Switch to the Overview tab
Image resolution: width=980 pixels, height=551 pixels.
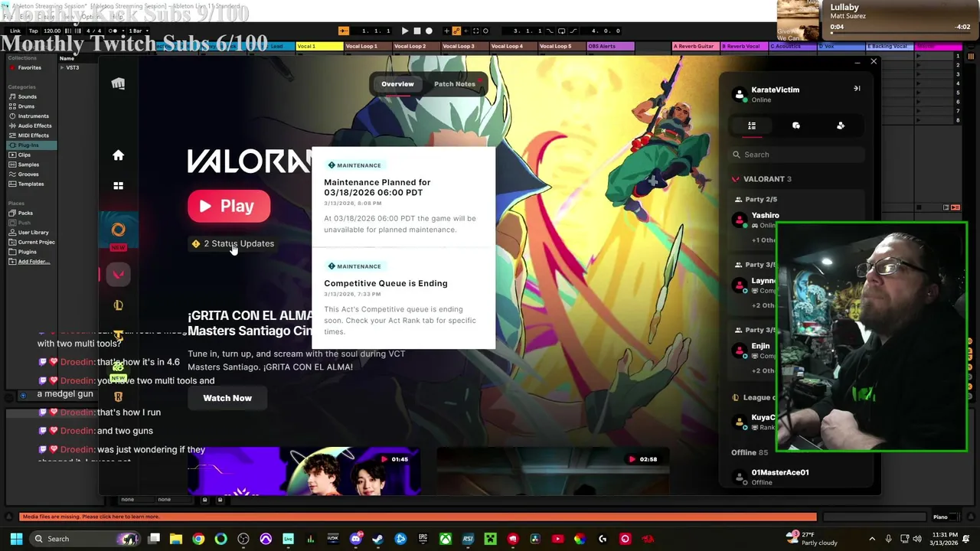pos(397,84)
